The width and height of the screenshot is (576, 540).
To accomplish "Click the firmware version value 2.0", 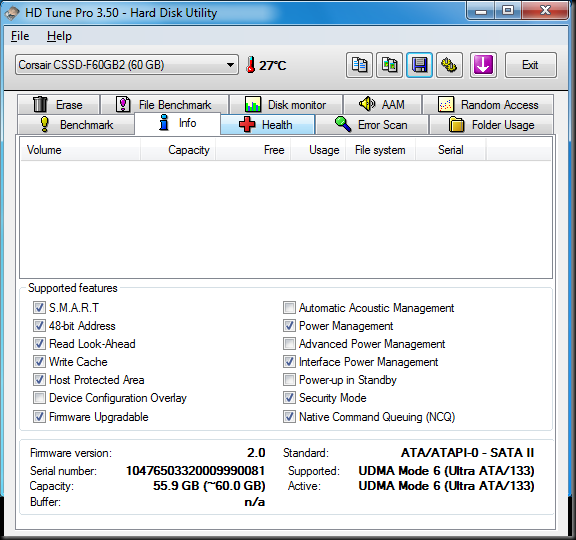I will coord(256,453).
